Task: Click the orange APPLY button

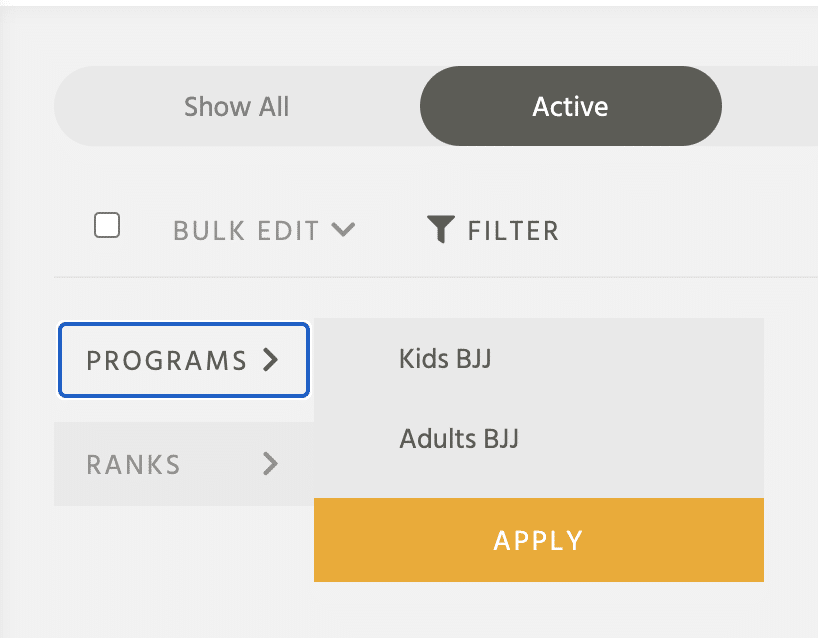Action: pyautogui.click(x=539, y=540)
